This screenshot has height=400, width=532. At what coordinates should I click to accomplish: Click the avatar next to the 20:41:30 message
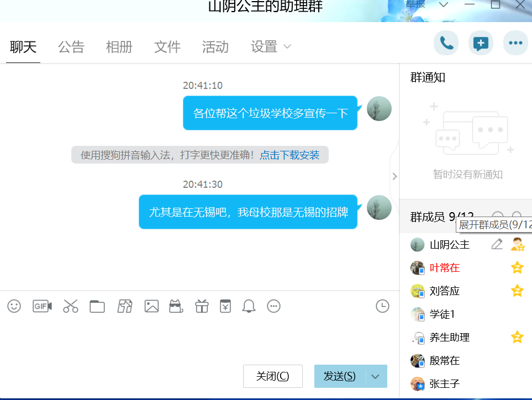379,207
